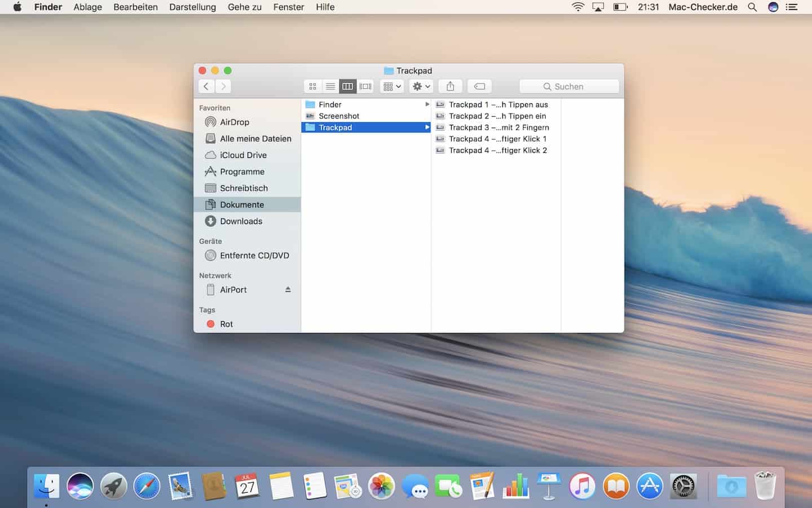Image resolution: width=812 pixels, height=508 pixels.
Task: Open the Ablage menu
Action: [88, 7]
